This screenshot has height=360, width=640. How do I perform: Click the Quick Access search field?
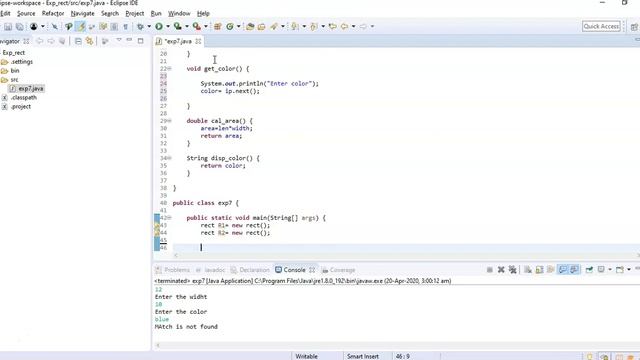click(601, 27)
